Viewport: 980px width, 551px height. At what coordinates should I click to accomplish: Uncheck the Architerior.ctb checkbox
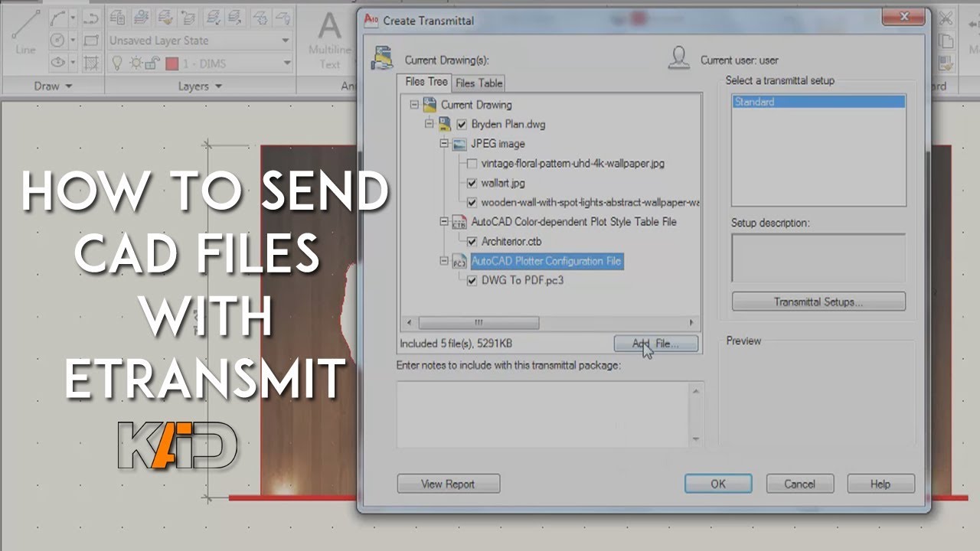pyautogui.click(x=472, y=242)
